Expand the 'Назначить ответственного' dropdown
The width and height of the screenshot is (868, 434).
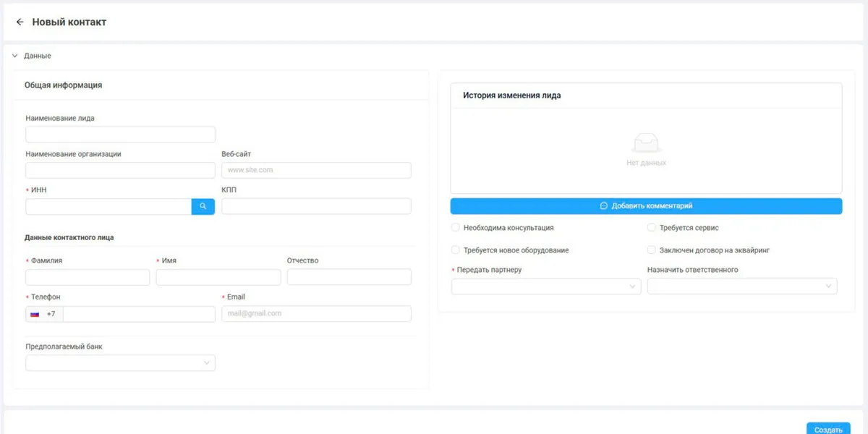point(742,286)
